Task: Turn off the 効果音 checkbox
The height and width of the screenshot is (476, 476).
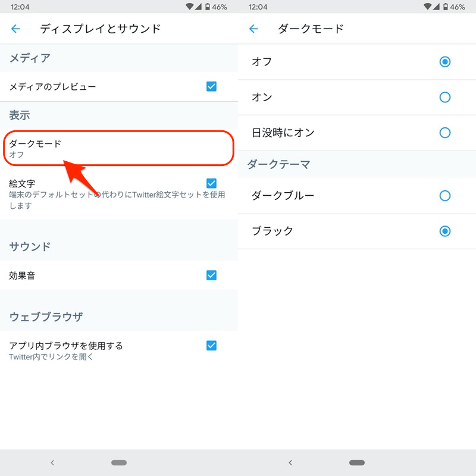Action: (211, 275)
